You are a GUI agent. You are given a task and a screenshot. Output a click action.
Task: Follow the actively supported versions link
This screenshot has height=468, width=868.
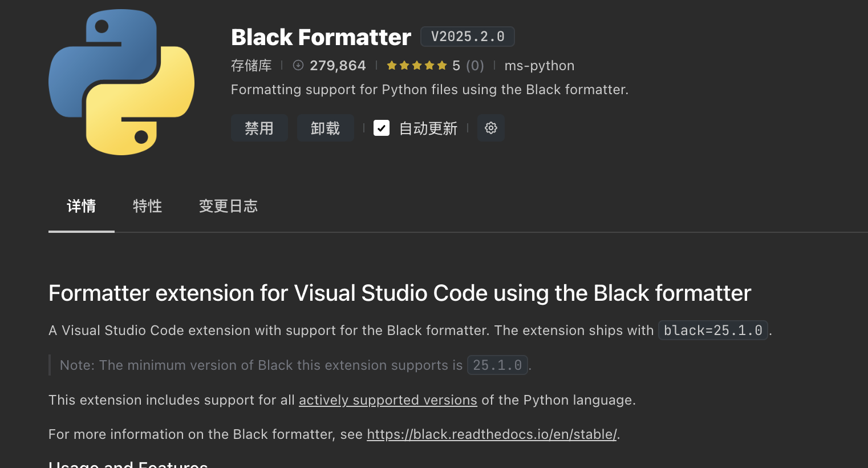(x=388, y=400)
